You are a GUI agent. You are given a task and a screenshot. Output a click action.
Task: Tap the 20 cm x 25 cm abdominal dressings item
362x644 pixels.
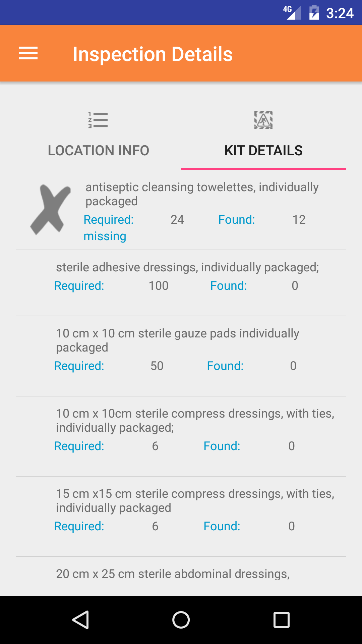coord(173,574)
